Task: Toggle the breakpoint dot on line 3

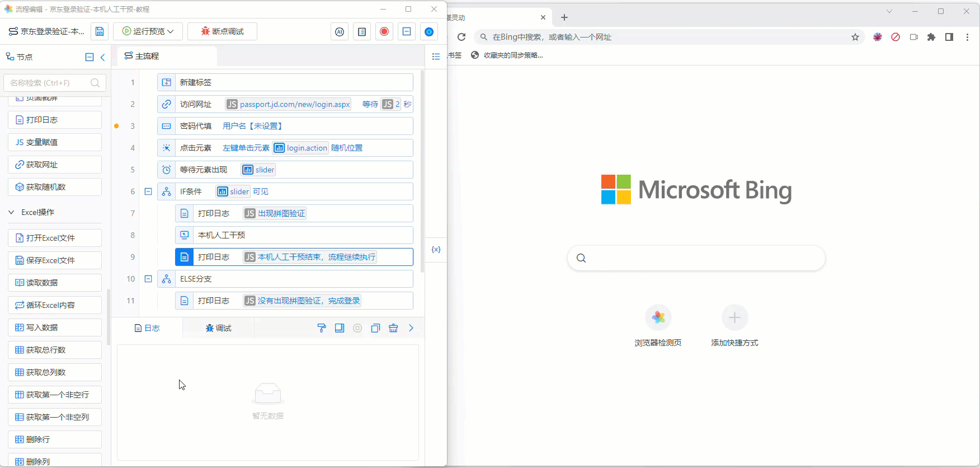Action: (x=116, y=126)
